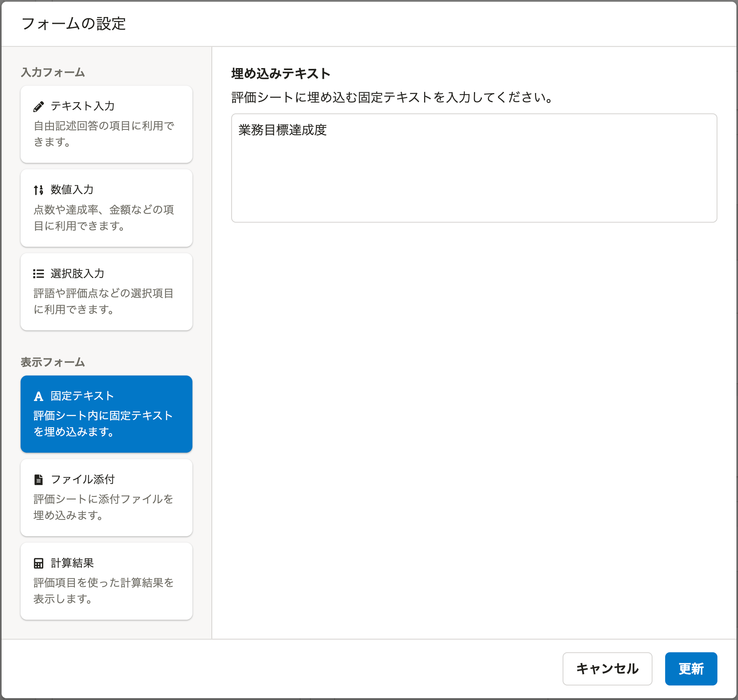The width and height of the screenshot is (738, 700).
Task: Choose the 数値入力 form type title
Action: tap(72, 190)
